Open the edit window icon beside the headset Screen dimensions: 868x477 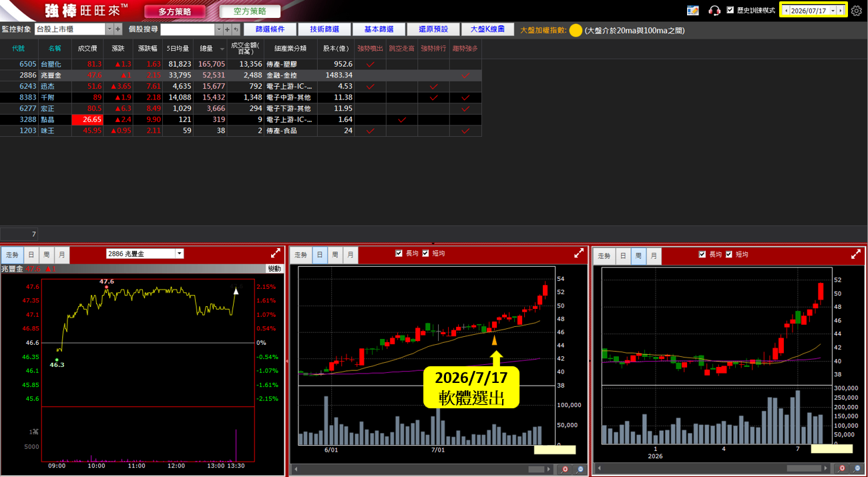point(692,11)
